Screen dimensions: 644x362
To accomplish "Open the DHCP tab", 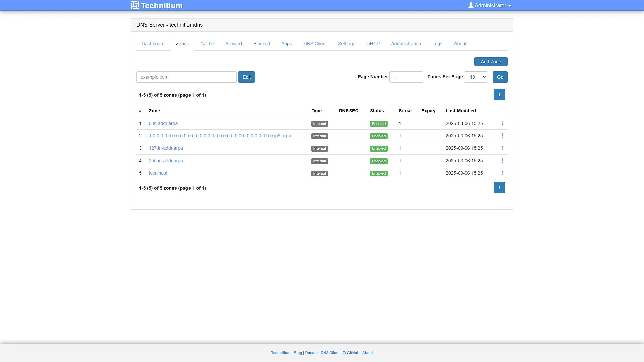I will coord(373,44).
